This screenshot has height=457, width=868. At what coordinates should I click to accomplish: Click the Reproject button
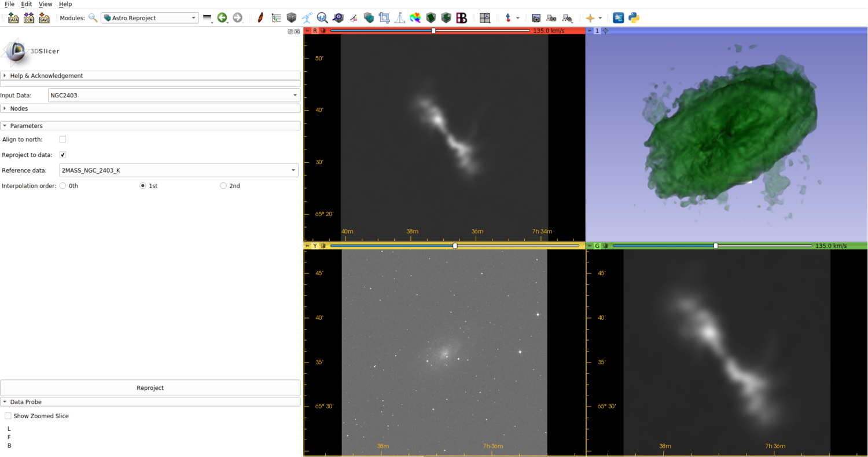pyautogui.click(x=150, y=388)
